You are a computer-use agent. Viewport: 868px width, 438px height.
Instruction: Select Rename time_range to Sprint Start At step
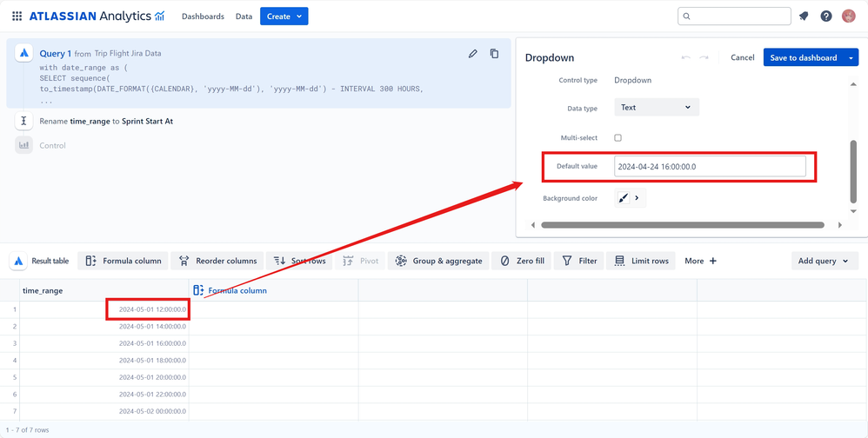pyautogui.click(x=106, y=121)
